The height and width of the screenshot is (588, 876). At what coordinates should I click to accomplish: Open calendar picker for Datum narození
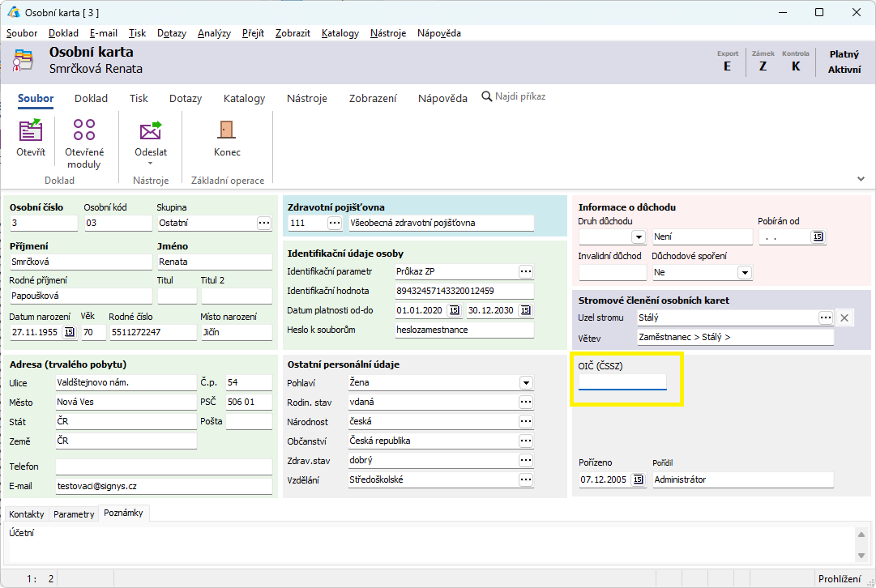(x=69, y=332)
